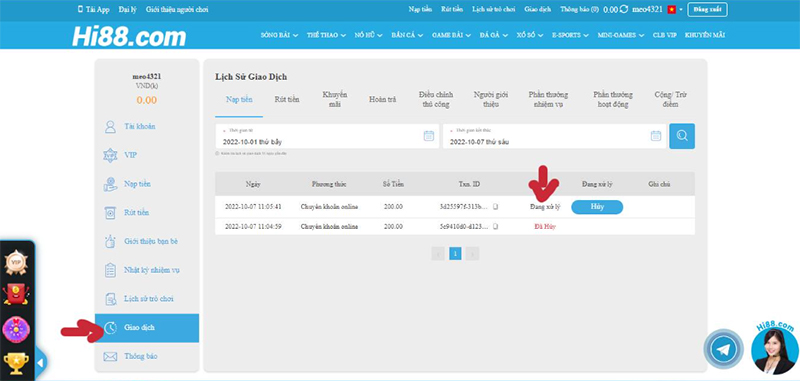Screen dimensions: 800x381
Task: Click the Hủy cancel button
Action: pos(597,207)
